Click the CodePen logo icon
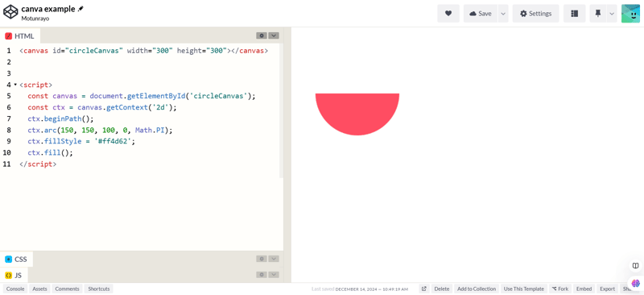This screenshot has height=295, width=644. click(x=10, y=12)
